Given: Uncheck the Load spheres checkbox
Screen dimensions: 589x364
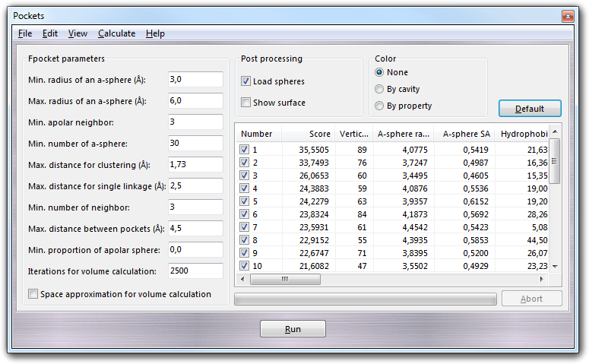Looking at the screenshot, I should pyautogui.click(x=246, y=81).
